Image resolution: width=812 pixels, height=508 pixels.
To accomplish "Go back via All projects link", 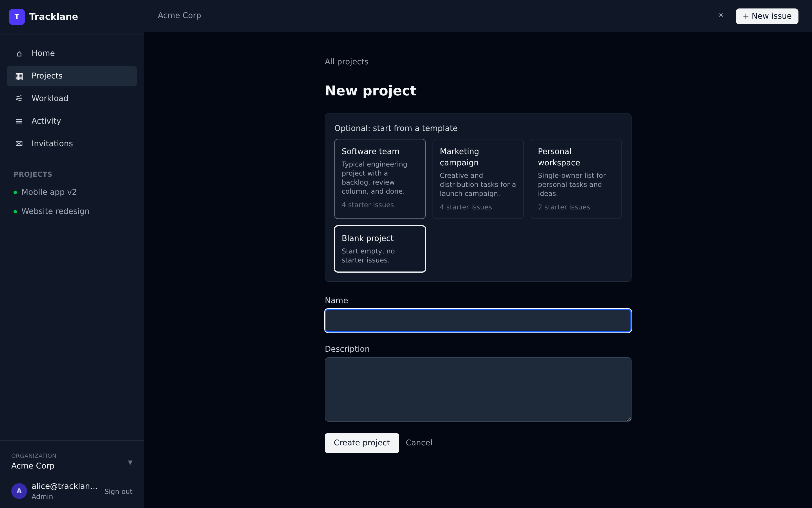I will point(346,62).
